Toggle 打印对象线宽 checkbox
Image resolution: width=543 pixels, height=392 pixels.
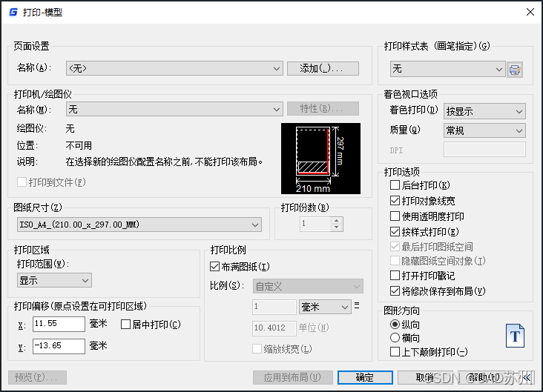[x=395, y=201]
